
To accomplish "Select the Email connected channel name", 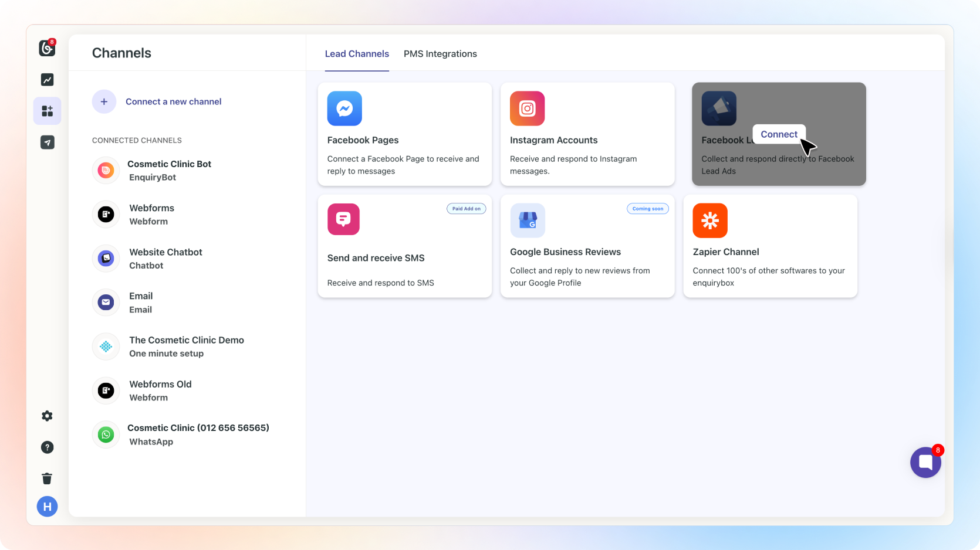I will point(141,296).
